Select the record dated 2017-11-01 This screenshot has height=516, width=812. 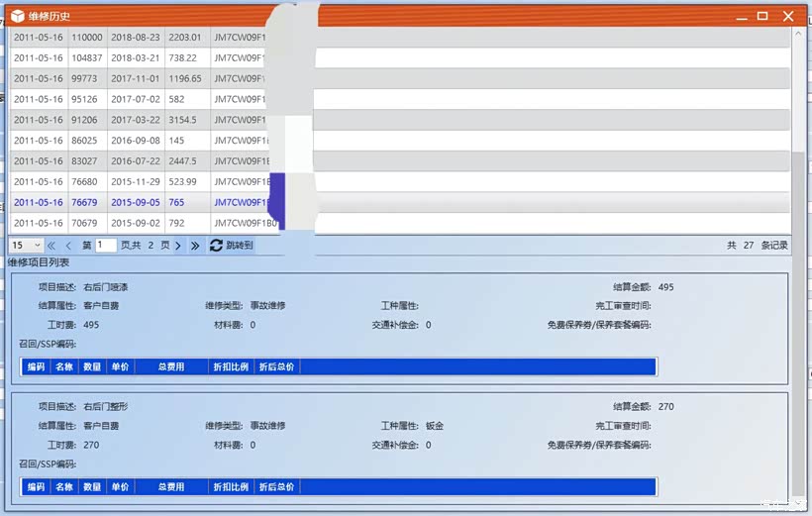[136, 78]
